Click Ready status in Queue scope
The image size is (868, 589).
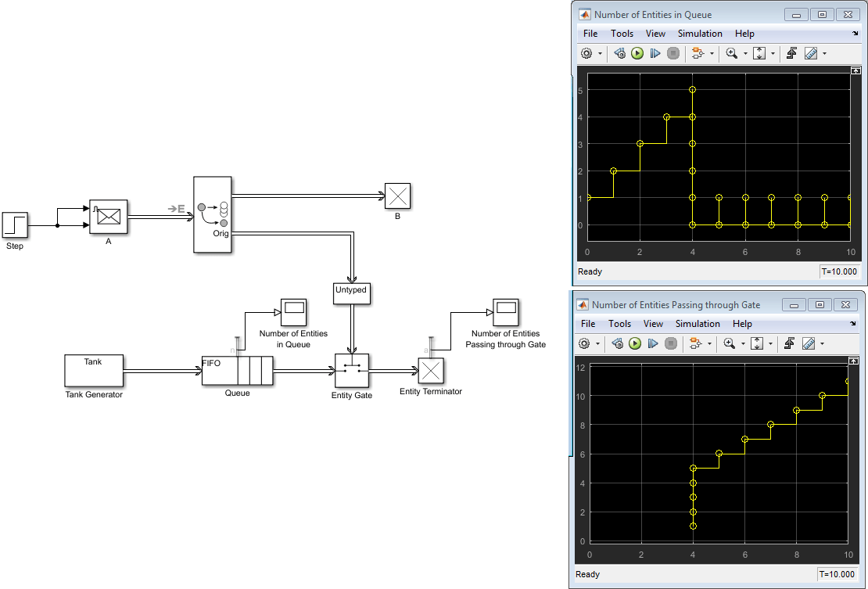pyautogui.click(x=590, y=271)
